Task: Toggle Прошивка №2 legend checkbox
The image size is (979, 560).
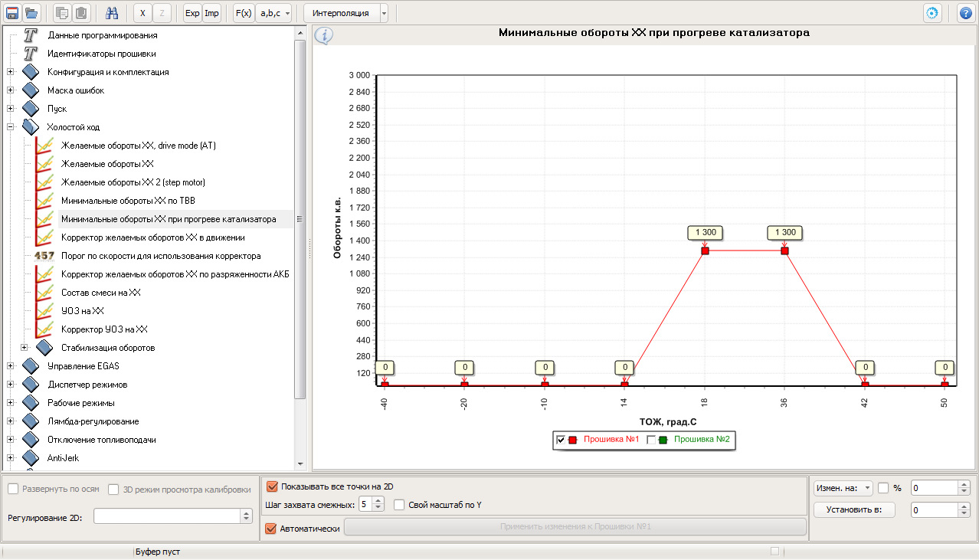Action: pyautogui.click(x=652, y=440)
